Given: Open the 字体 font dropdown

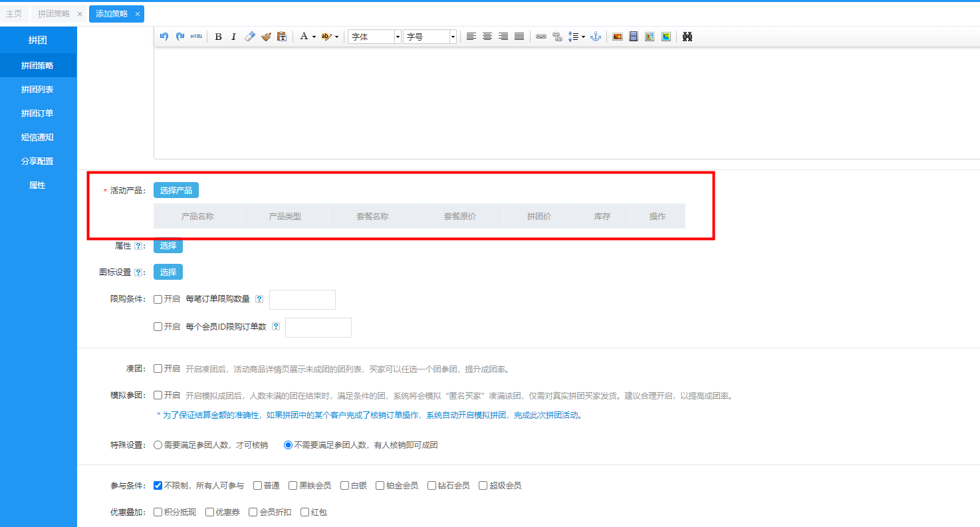Looking at the screenshot, I should click(375, 37).
